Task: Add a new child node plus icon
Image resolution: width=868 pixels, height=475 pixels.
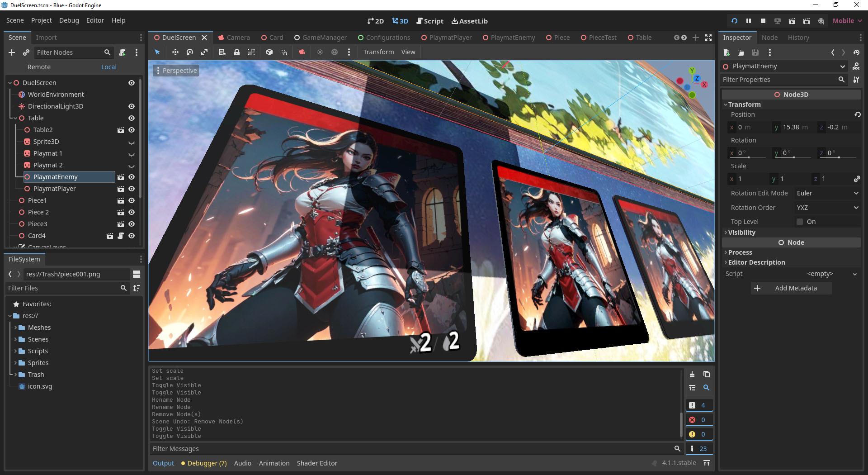Action: point(12,52)
